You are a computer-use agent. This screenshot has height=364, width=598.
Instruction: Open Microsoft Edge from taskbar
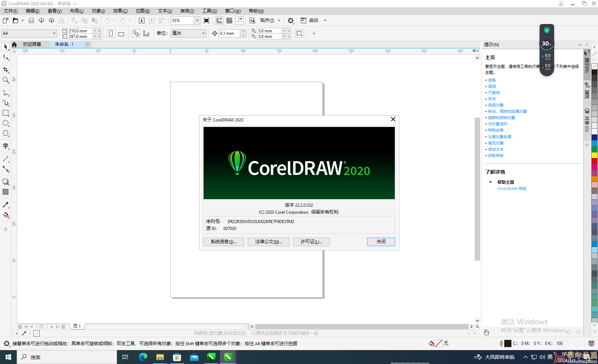[143, 357]
